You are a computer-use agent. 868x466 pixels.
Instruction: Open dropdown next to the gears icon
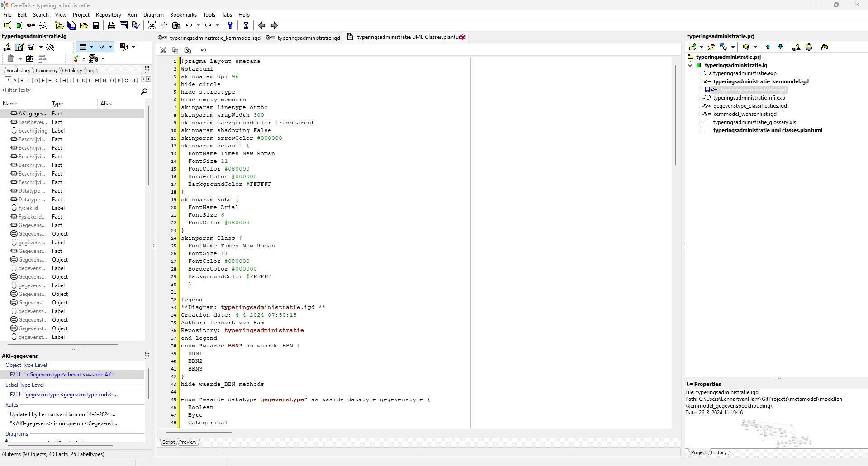tap(103, 59)
